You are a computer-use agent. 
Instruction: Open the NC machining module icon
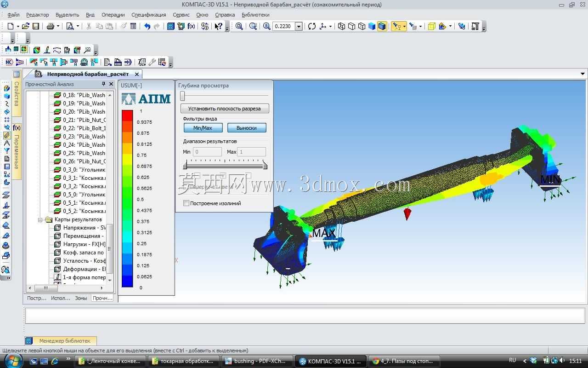9,62
